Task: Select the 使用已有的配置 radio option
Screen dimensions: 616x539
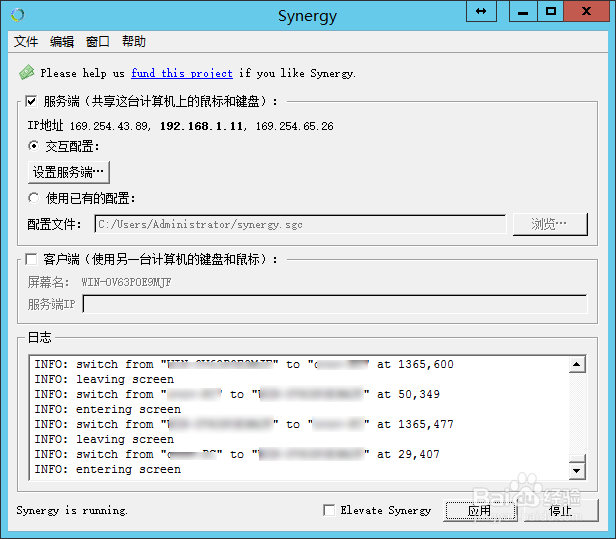Action: [x=34, y=198]
